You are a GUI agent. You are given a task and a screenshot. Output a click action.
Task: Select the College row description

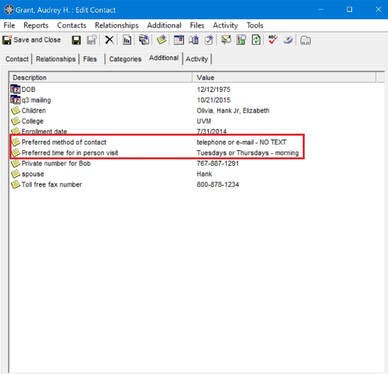(x=32, y=121)
